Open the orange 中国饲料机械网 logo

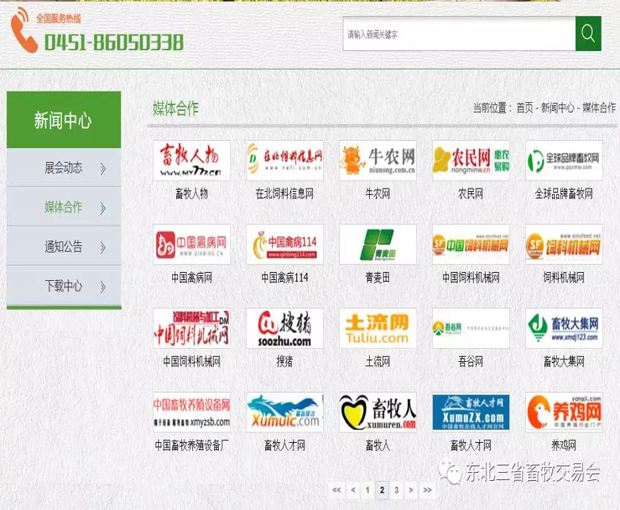coord(471,244)
